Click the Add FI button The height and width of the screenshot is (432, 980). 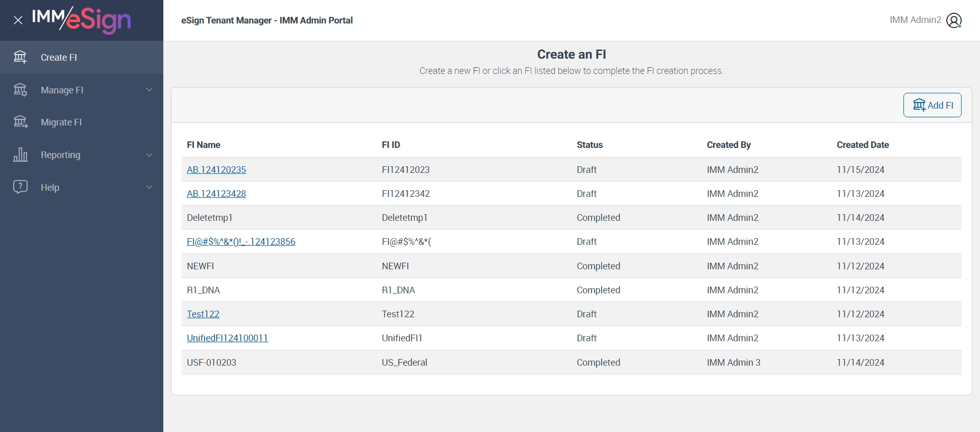click(932, 105)
